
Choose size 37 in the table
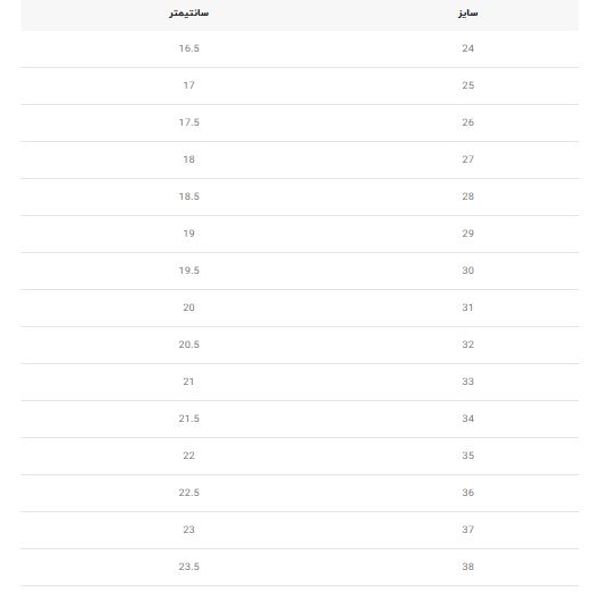tap(468, 530)
